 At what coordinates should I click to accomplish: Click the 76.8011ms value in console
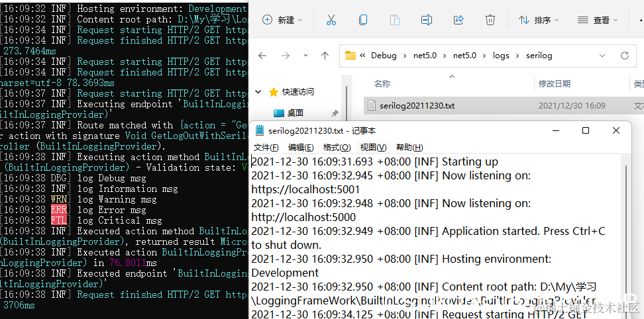point(133,263)
